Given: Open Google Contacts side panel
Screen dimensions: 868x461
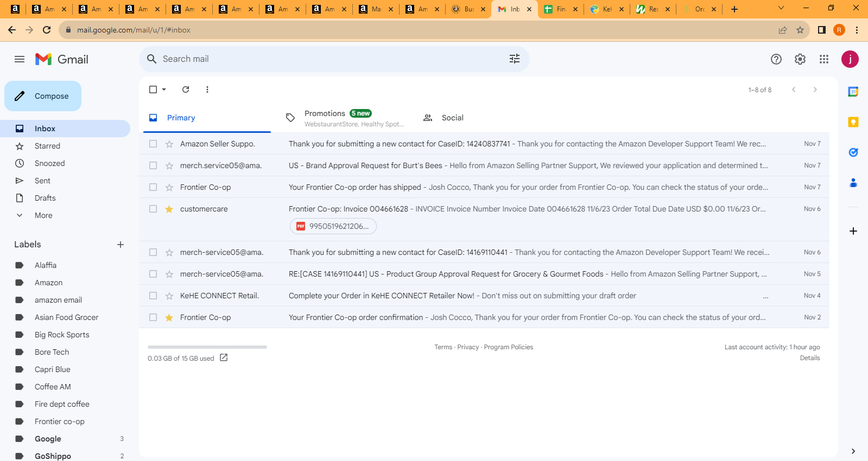Looking at the screenshot, I should pyautogui.click(x=853, y=183).
